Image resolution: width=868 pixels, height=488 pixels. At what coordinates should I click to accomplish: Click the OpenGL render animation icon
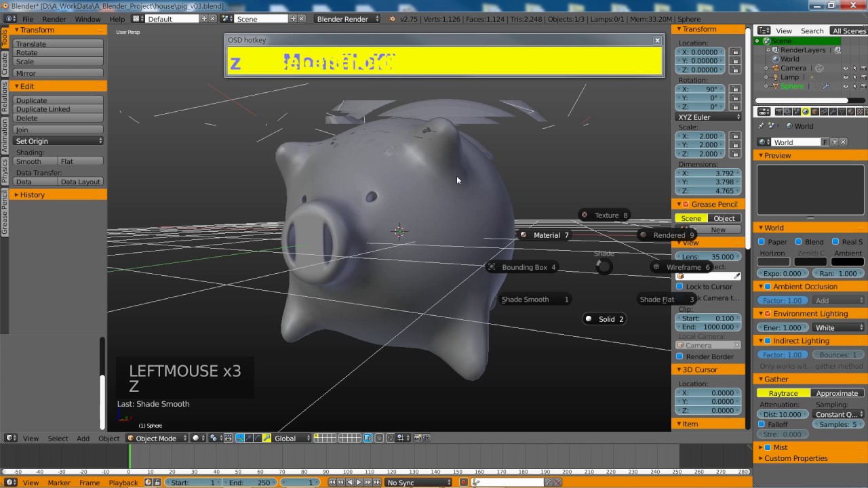point(427,438)
